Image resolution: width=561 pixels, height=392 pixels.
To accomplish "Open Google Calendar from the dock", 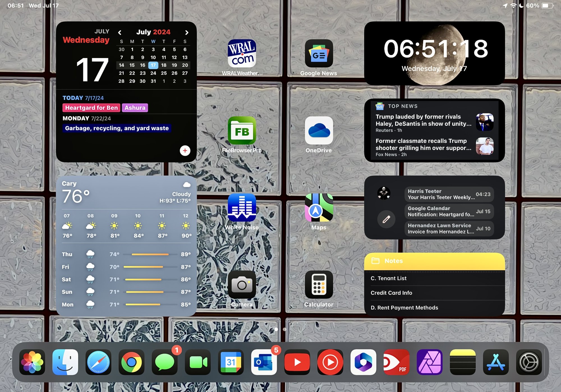I will tap(231, 362).
